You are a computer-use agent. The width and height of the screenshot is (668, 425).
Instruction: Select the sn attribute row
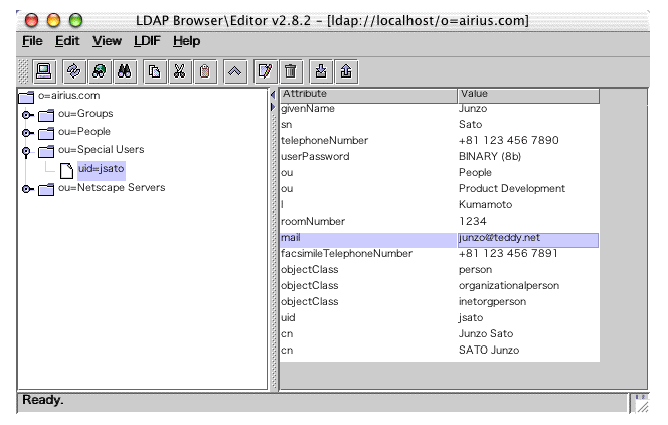point(440,124)
